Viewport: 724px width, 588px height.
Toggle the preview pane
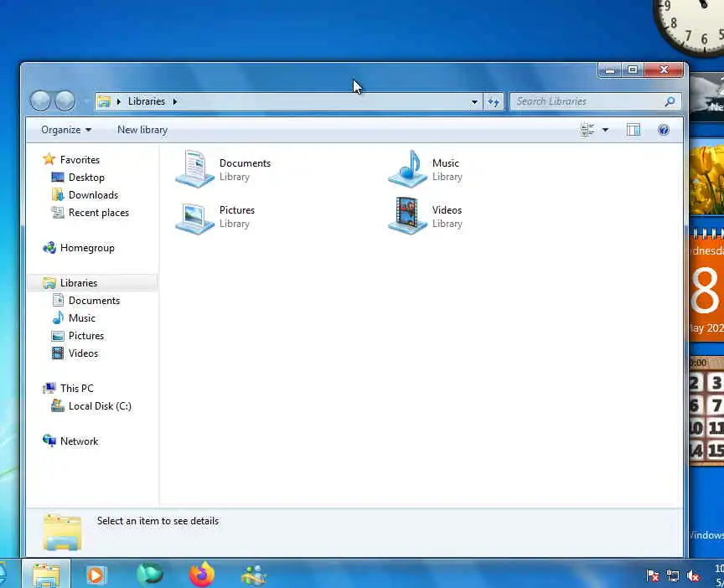[x=633, y=130]
